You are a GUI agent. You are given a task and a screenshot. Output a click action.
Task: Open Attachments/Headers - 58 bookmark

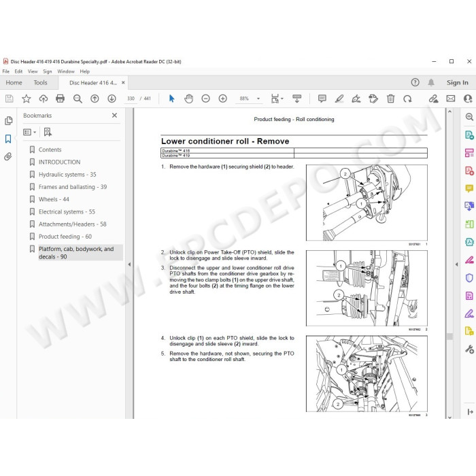(x=72, y=224)
